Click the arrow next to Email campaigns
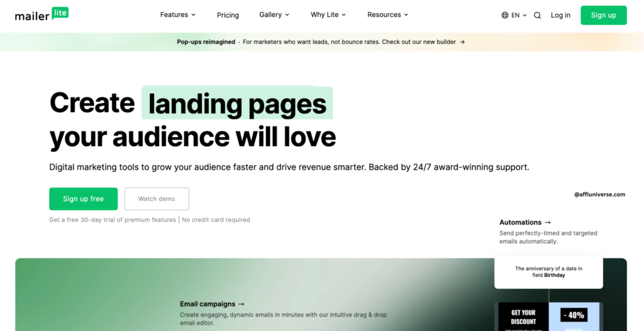 241,304
